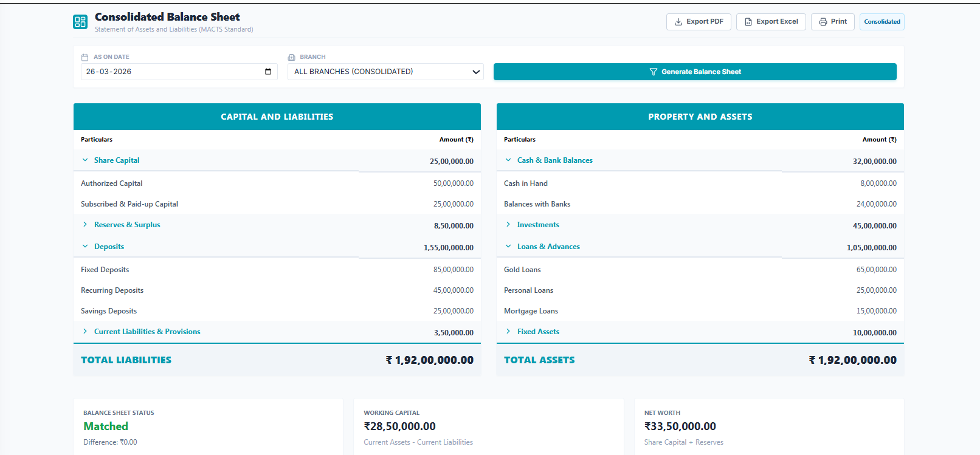Export the balance sheet to Excel
Image resolution: width=980 pixels, height=455 pixels.
pos(771,22)
